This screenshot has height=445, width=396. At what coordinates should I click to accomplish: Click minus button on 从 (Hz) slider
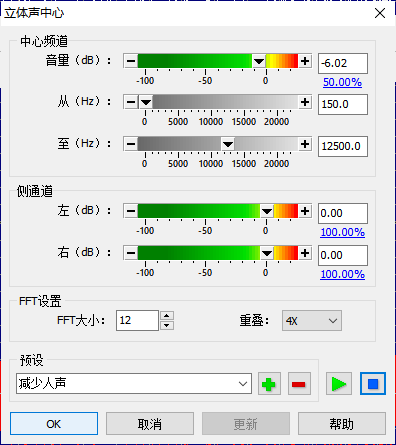click(131, 102)
